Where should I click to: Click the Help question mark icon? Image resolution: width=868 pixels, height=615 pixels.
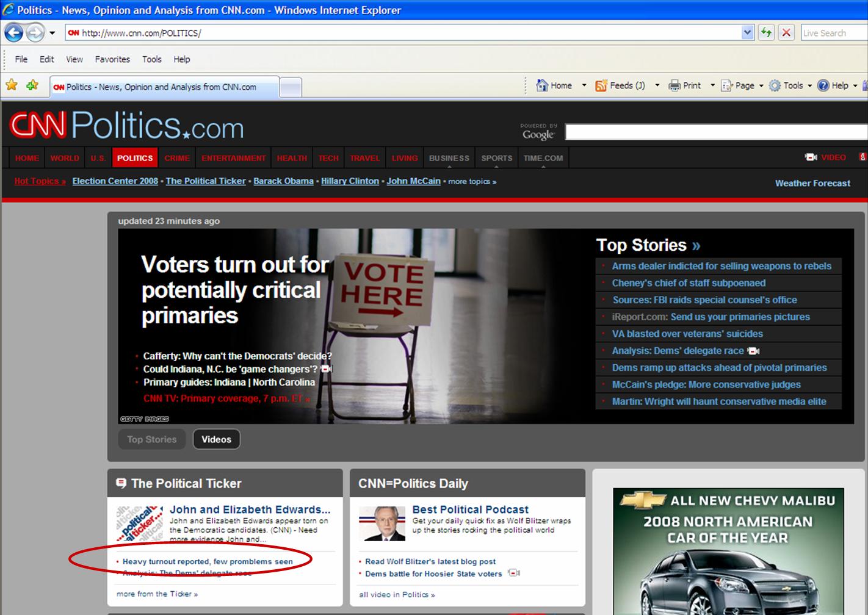tap(823, 85)
